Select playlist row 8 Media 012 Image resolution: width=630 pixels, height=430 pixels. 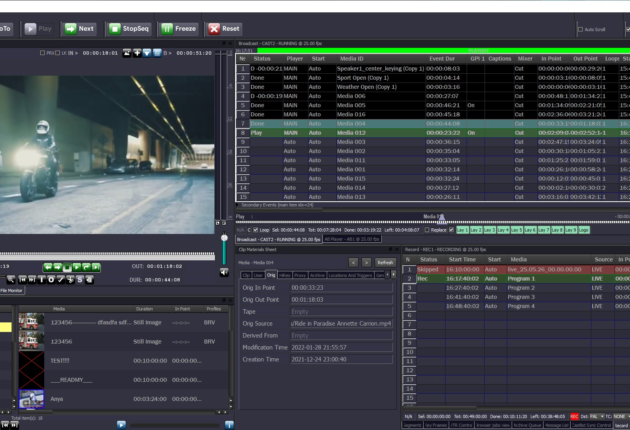pyautogui.click(x=432, y=133)
